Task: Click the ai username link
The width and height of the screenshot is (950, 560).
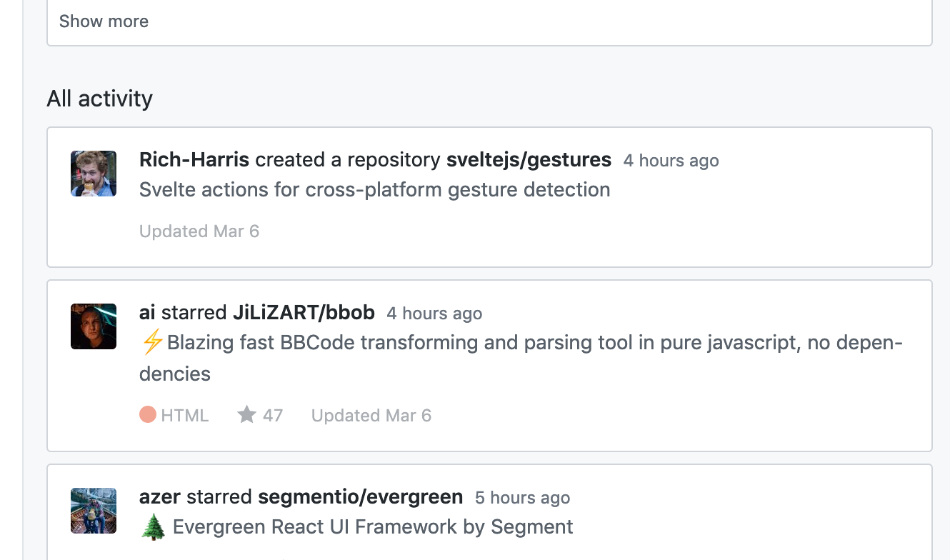Action: [148, 312]
